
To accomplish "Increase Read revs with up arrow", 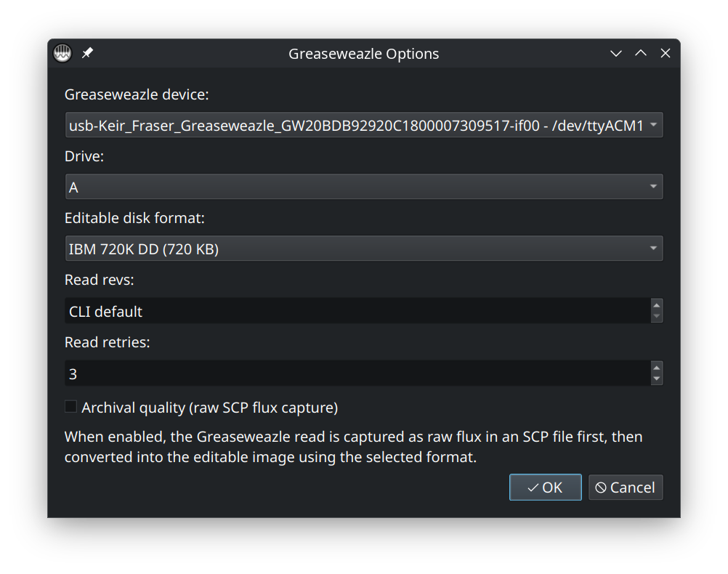I will pyautogui.click(x=657, y=305).
